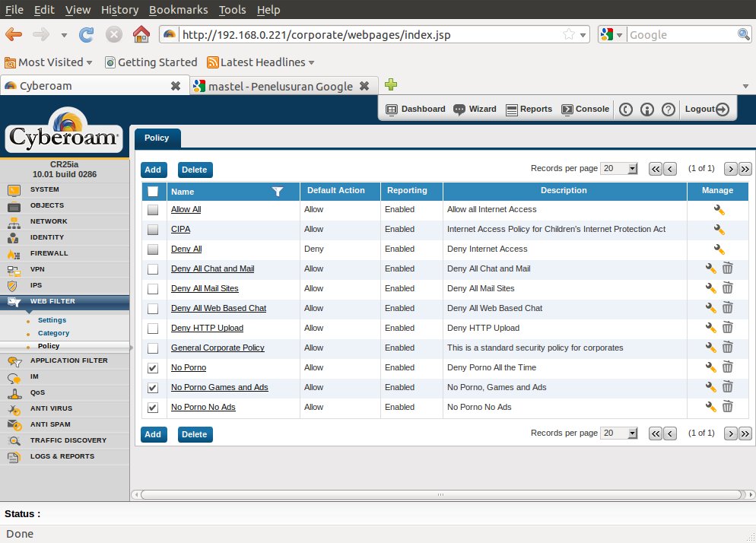This screenshot has width=756, height=543.
Task: Switch to mastel - Penelusuran Google tab
Action: pos(280,86)
